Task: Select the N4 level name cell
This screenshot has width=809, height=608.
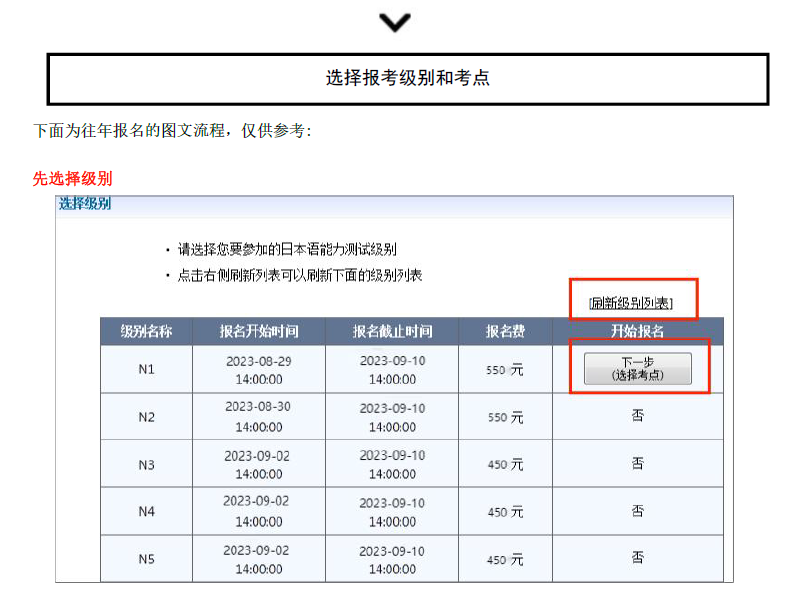Action: tap(147, 511)
